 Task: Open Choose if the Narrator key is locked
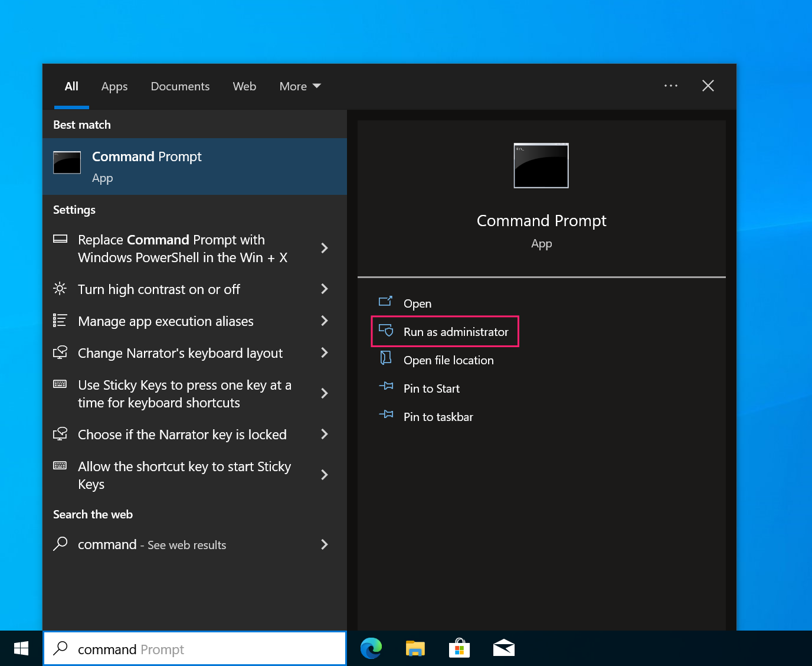tap(195, 435)
